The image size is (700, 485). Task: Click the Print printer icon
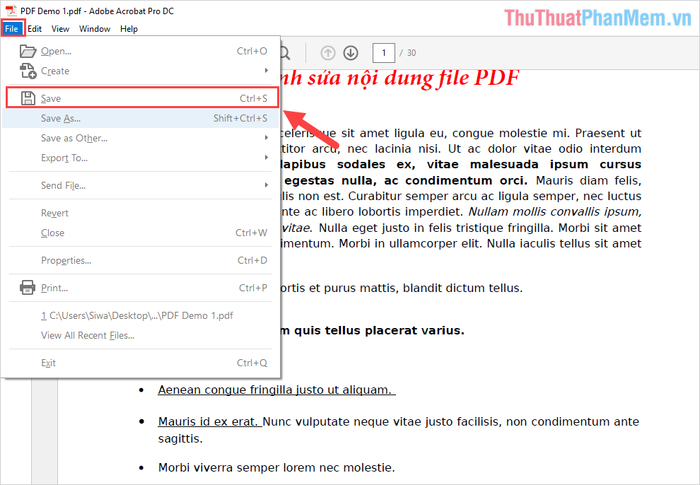[x=27, y=288]
